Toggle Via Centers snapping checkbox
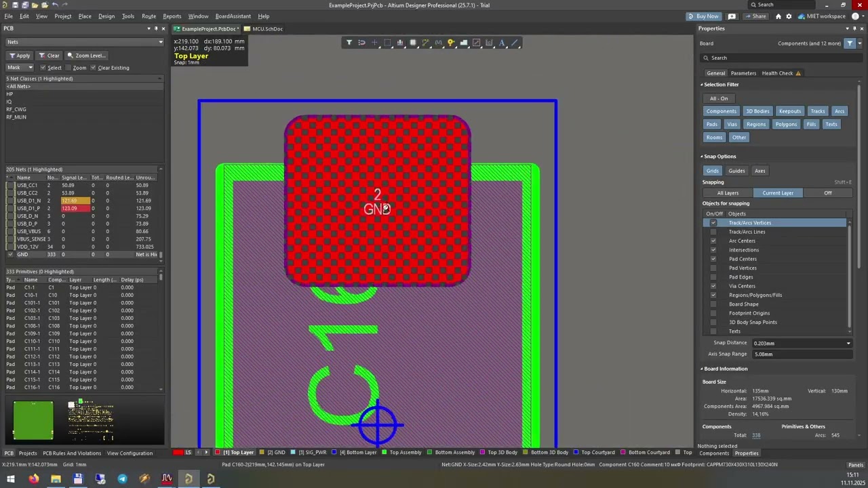The image size is (868, 488). 713,286
